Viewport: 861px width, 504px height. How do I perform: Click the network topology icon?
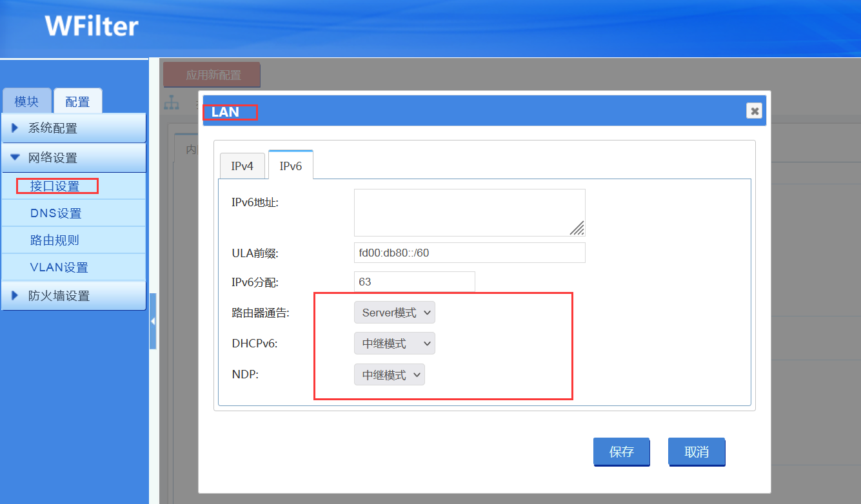(x=172, y=102)
